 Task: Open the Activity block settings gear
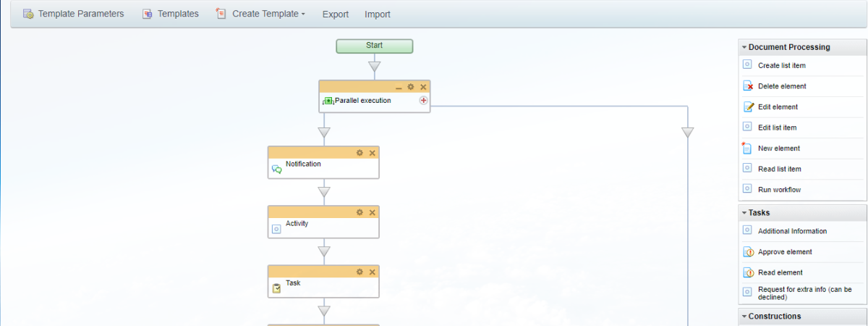tap(359, 212)
